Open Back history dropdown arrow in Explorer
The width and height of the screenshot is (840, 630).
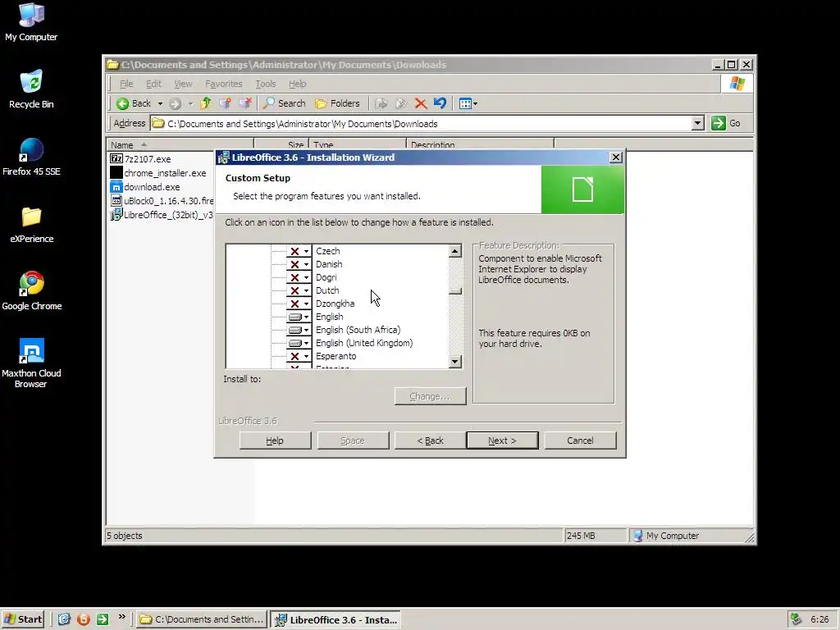(160, 103)
